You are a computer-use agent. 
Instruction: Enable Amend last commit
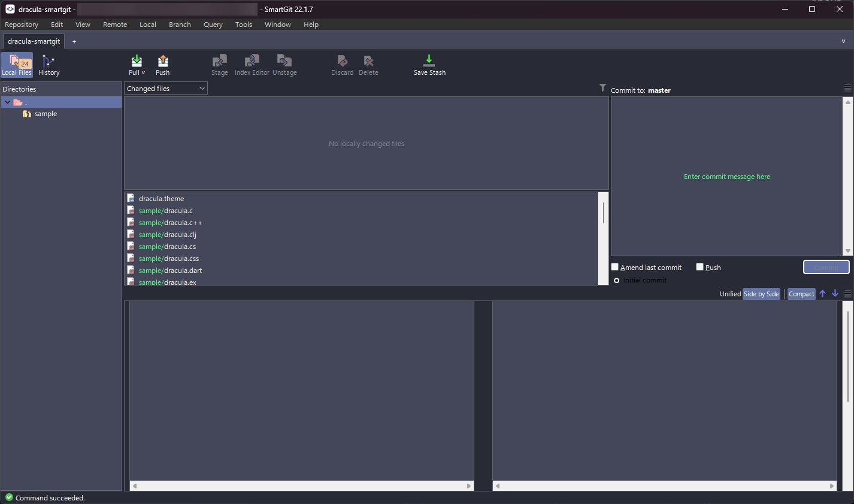click(614, 266)
